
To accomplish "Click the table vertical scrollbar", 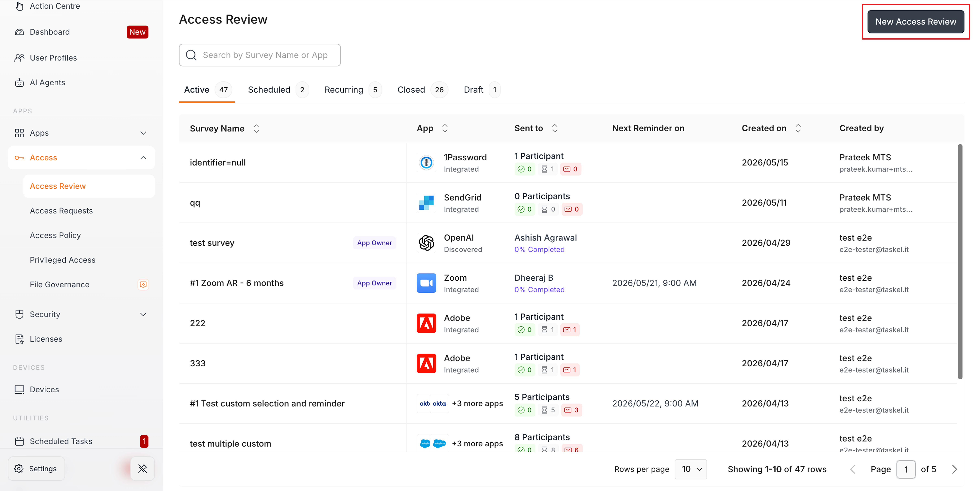I will [x=960, y=262].
